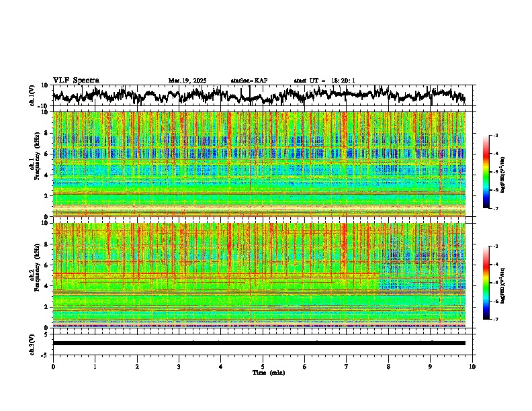The height and width of the screenshot is (411, 532).
Task: Click time axis tick label "8"
Action: 388,367
